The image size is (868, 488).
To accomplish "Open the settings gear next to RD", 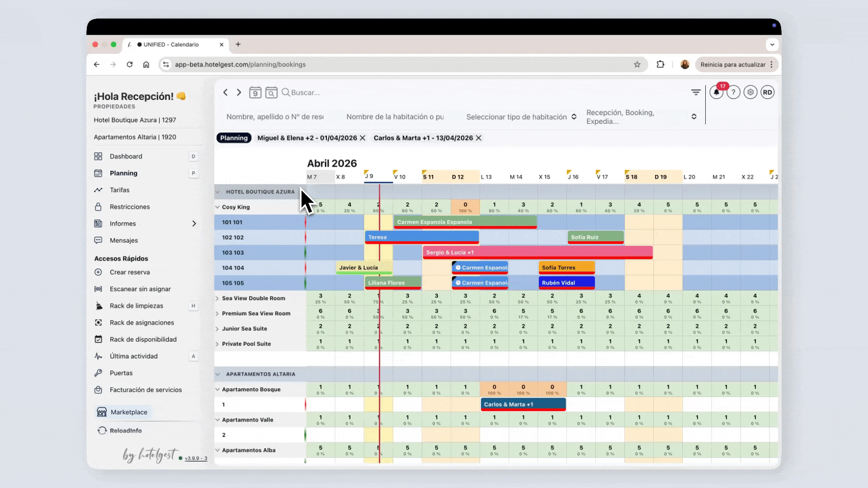I will click(x=750, y=92).
